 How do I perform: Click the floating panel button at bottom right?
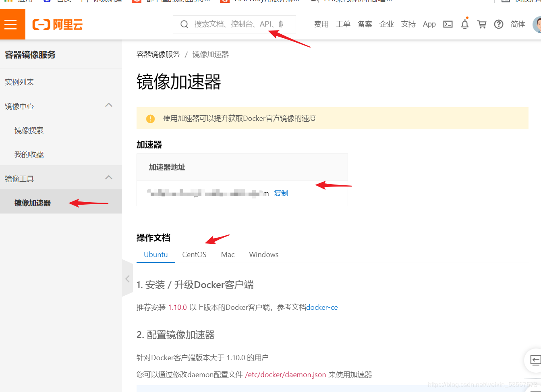[534, 360]
